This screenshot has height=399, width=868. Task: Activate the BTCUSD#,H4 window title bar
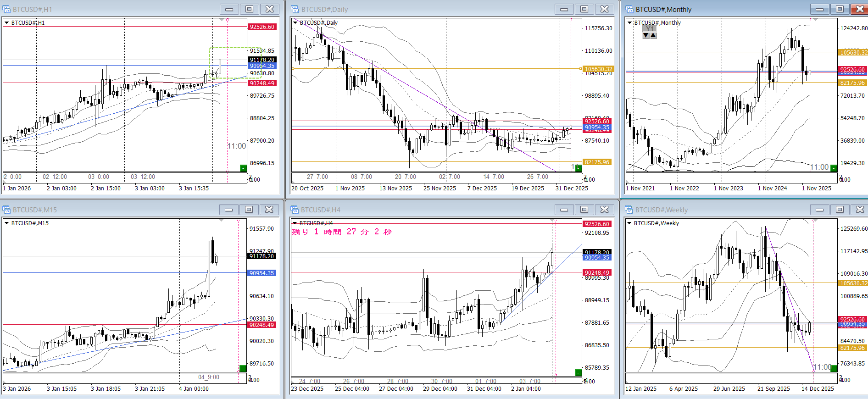413,210
